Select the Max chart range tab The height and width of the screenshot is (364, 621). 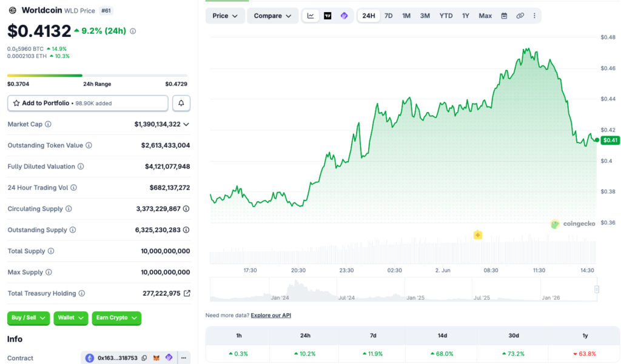pos(485,16)
